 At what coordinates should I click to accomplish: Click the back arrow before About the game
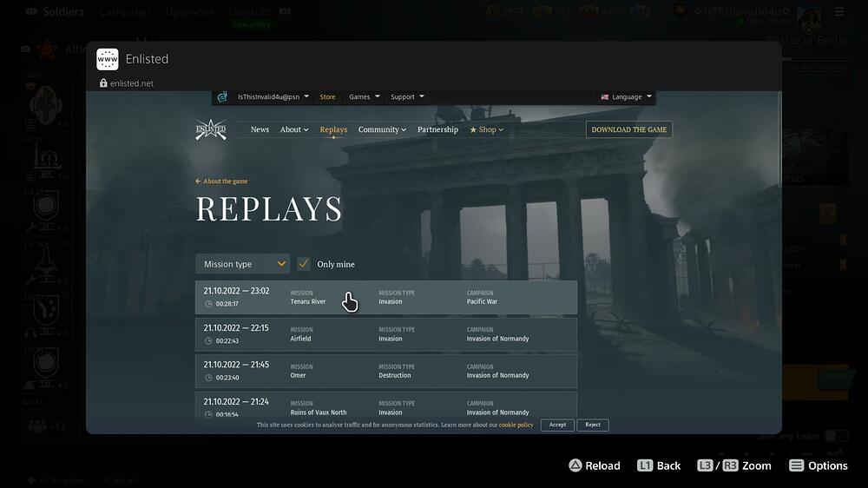(198, 181)
